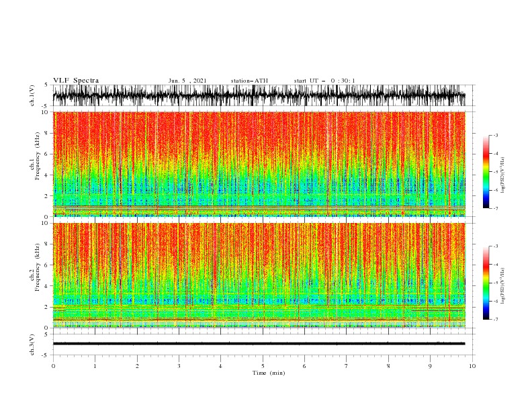Click the date "Jun. 5 , 2021"
This screenshot has height=411, width=532.
tap(187, 81)
